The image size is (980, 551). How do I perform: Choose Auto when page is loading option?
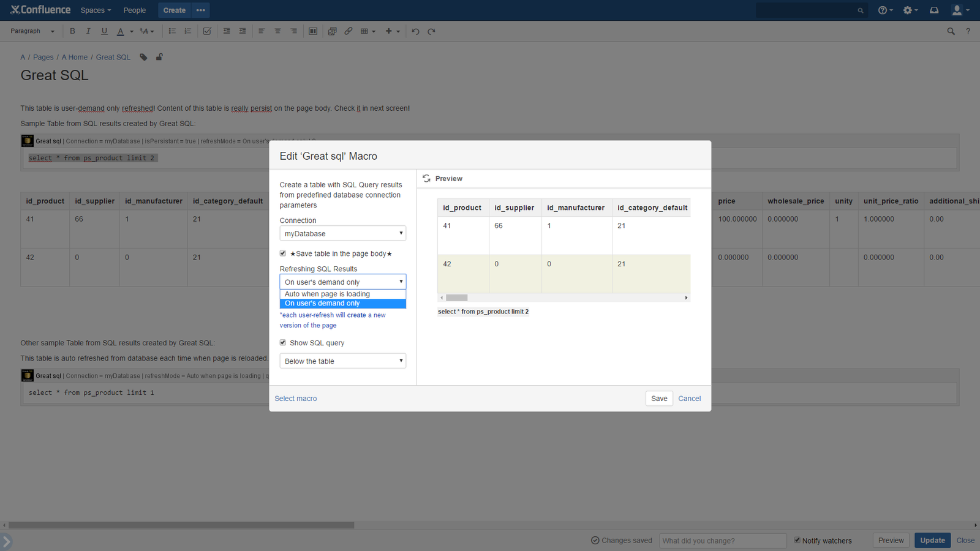pos(343,294)
